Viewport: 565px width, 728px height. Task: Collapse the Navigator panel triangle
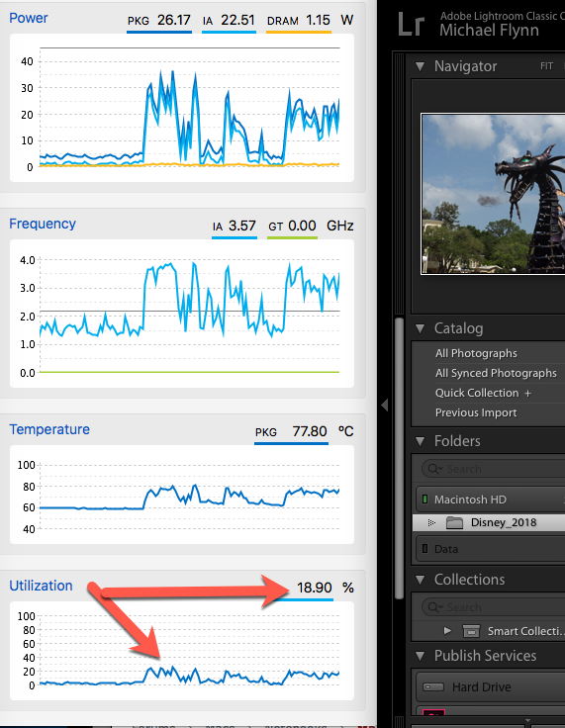[x=420, y=66]
